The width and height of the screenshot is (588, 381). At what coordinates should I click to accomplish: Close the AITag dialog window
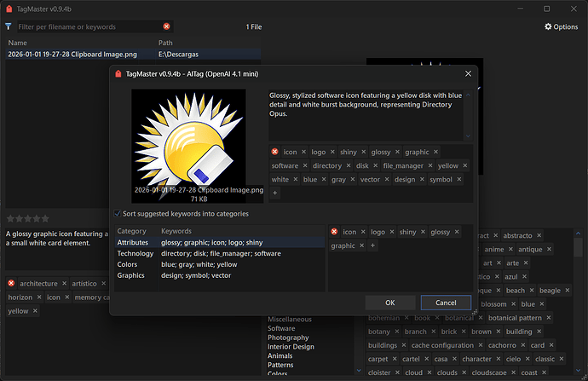click(468, 74)
